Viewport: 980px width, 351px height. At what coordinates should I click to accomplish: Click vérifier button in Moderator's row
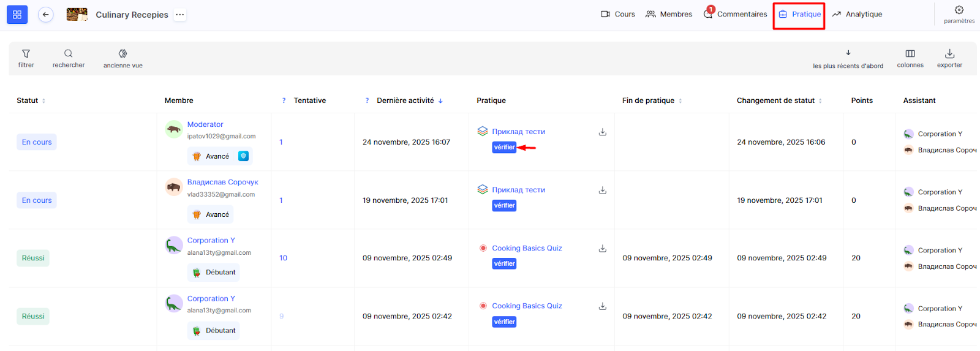[x=504, y=147]
